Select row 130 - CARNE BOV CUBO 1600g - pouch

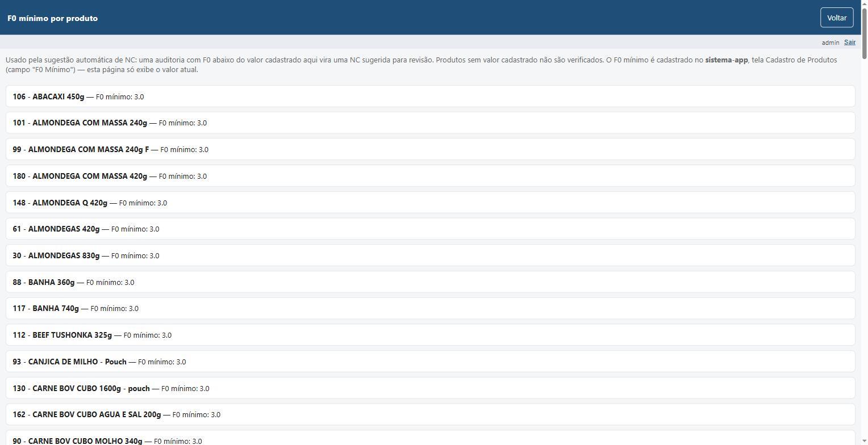tap(430, 388)
